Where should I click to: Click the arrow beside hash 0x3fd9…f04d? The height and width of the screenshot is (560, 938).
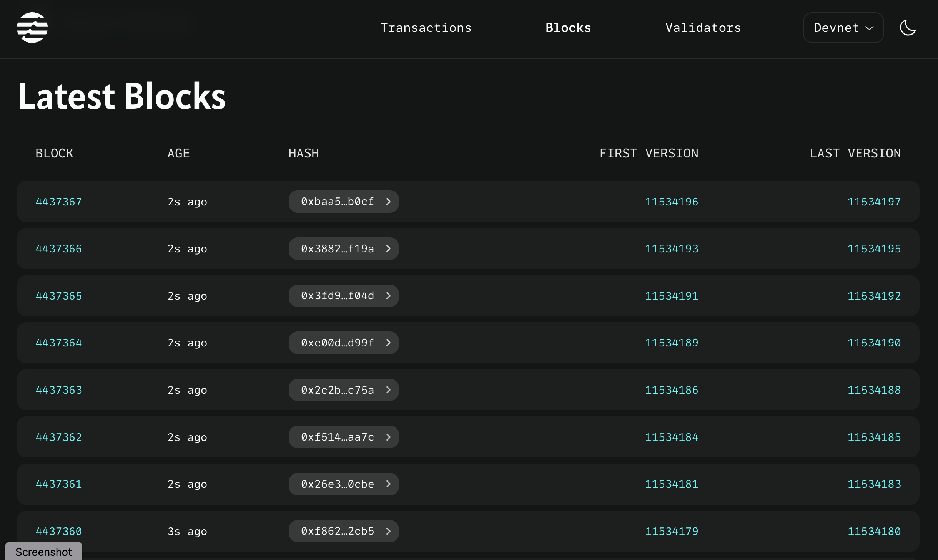tap(389, 296)
